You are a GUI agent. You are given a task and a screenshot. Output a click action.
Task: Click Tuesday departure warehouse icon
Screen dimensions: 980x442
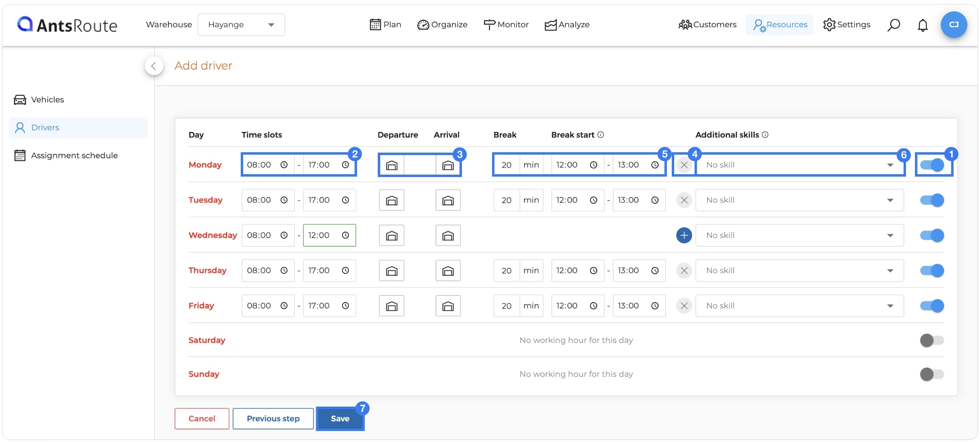[392, 200]
